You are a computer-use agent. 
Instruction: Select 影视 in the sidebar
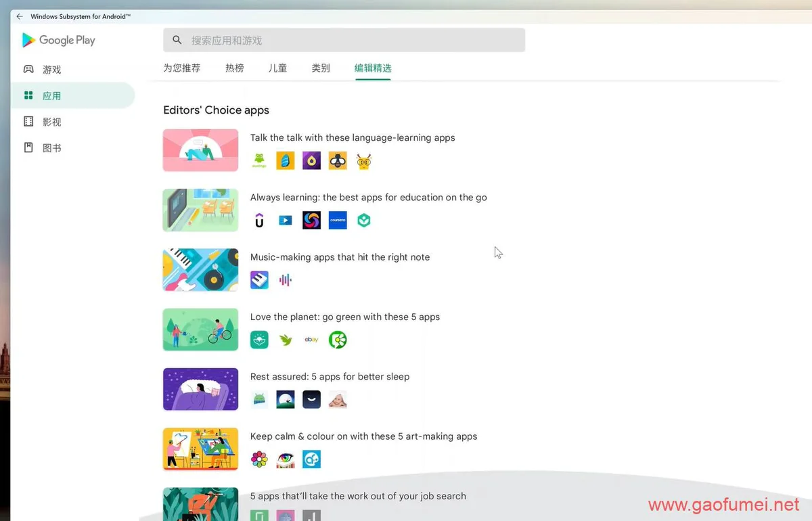point(72,122)
